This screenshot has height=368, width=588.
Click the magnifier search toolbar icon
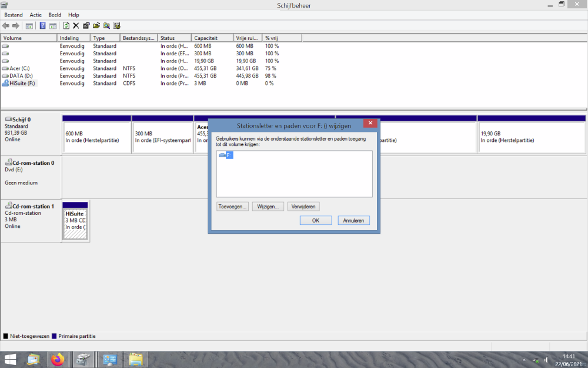pyautogui.click(x=106, y=26)
